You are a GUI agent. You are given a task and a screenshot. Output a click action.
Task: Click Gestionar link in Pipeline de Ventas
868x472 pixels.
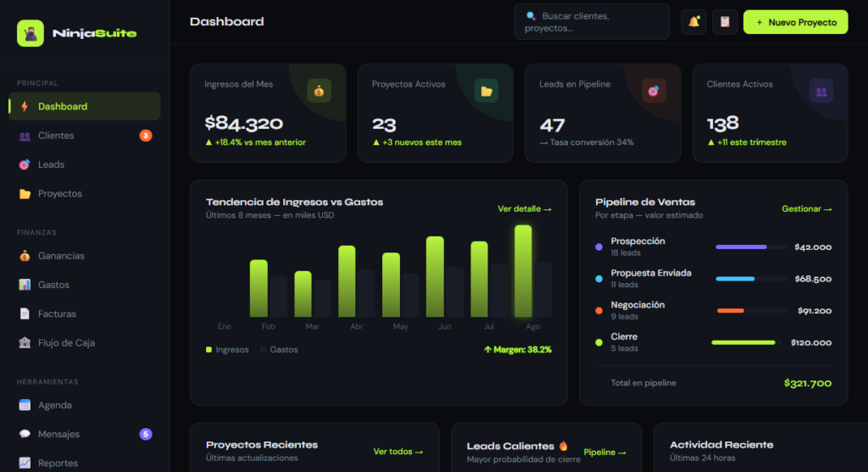(806, 208)
